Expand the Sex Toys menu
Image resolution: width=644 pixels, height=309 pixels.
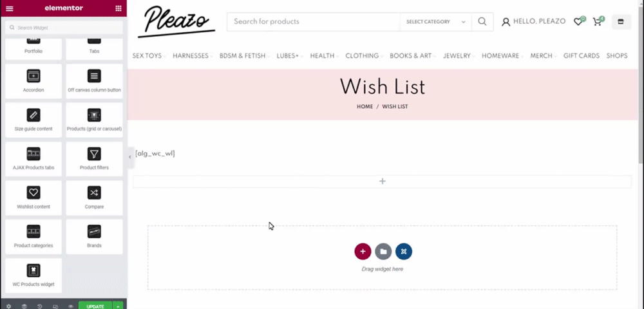[x=149, y=56]
